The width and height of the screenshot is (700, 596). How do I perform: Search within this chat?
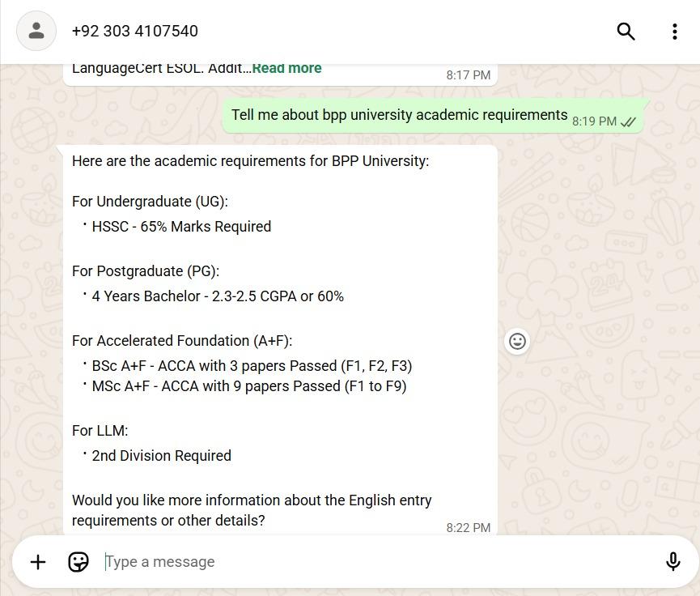coord(626,31)
